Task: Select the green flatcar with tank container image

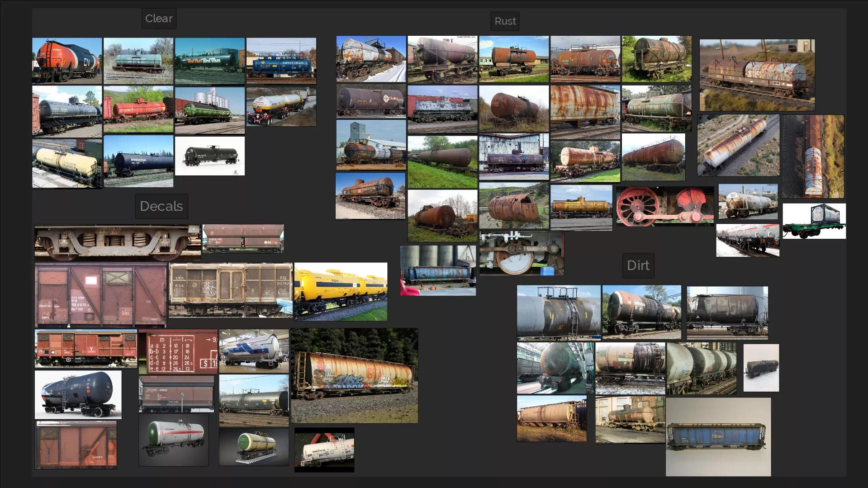Action: tap(814, 221)
